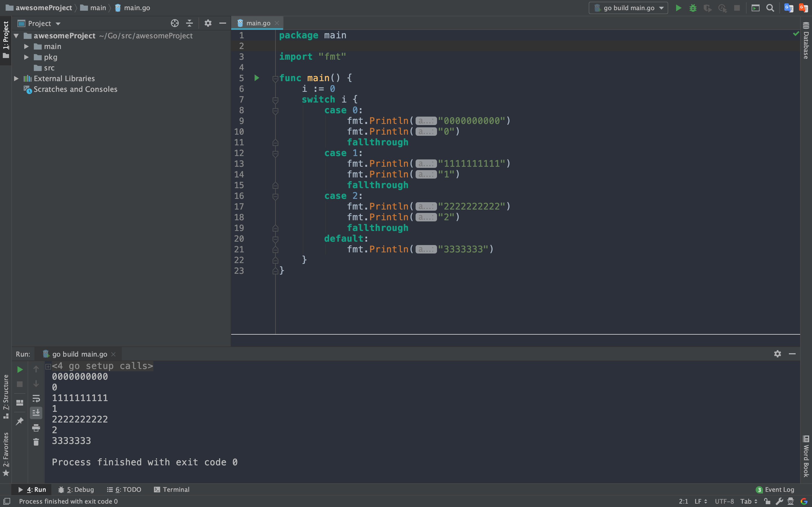Click locate current file crosshair icon

(175, 23)
